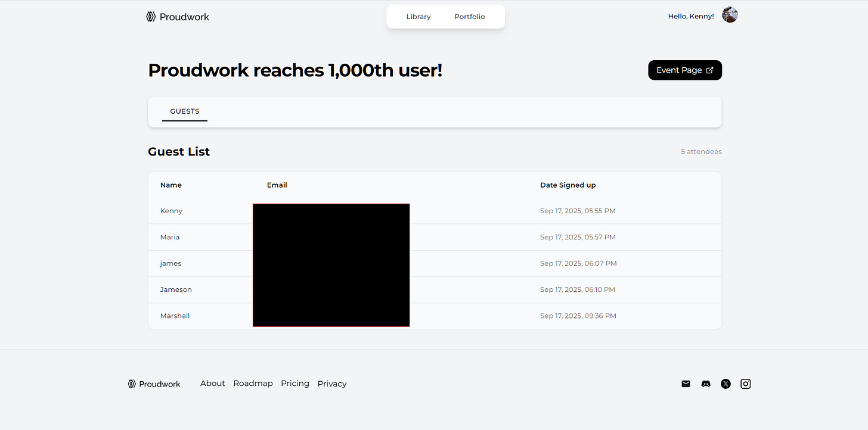Click the Proudwork logo in the footer
This screenshot has width=868, height=430.
pyautogui.click(x=154, y=384)
